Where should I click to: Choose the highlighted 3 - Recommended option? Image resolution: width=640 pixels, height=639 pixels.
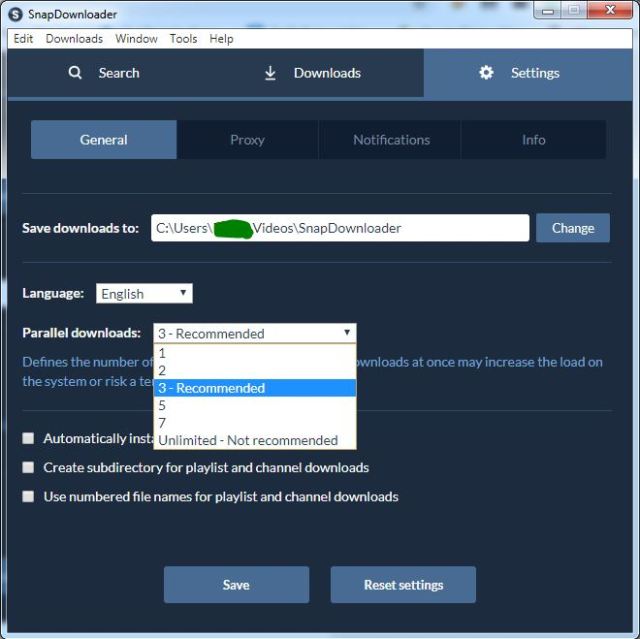[x=255, y=388]
